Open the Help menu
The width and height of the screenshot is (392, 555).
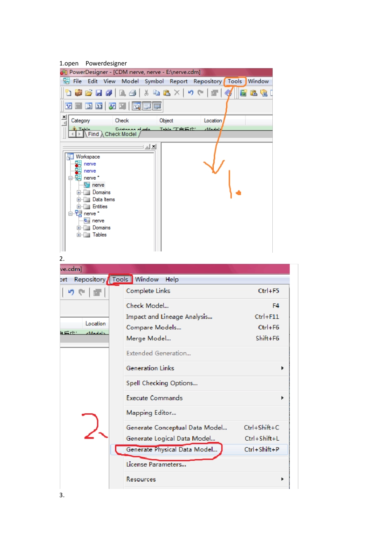[x=172, y=279]
